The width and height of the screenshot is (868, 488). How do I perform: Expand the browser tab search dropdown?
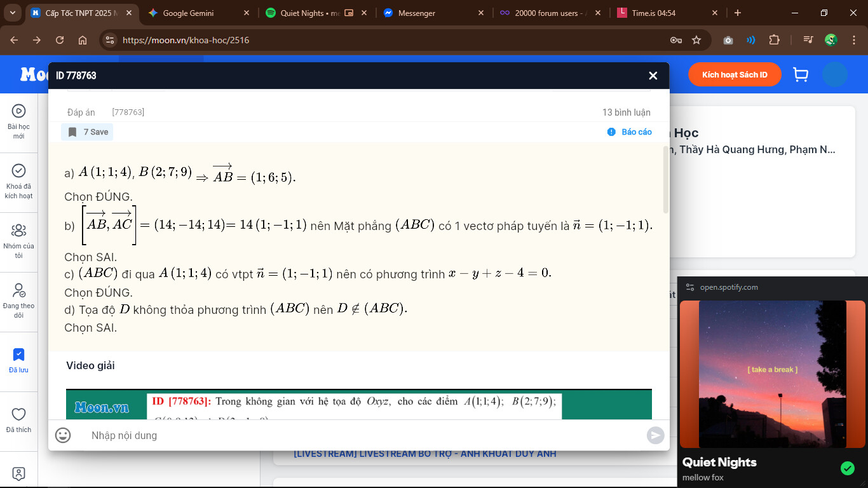click(13, 13)
